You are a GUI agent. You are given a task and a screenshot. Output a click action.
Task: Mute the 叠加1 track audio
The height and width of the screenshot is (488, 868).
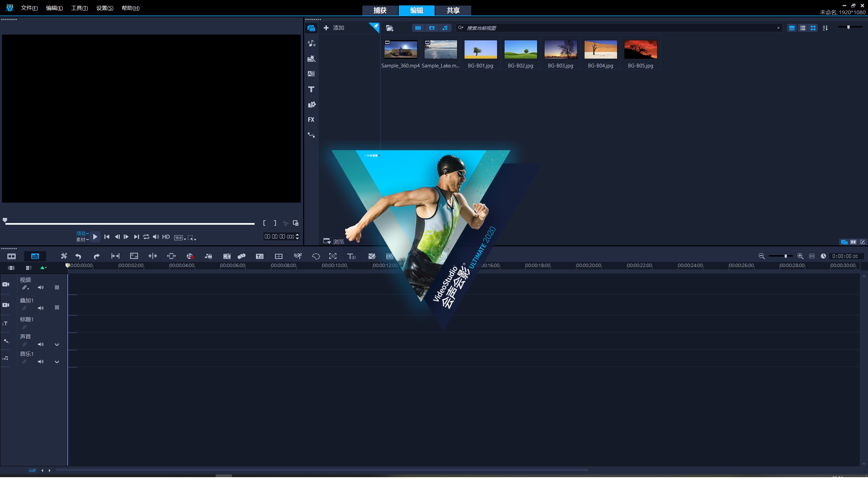click(41, 308)
